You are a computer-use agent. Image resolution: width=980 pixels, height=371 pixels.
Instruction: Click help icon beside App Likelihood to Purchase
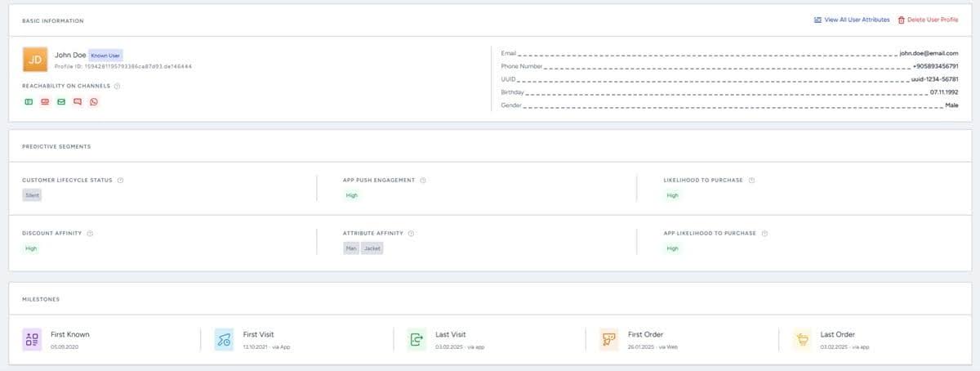[x=764, y=233]
